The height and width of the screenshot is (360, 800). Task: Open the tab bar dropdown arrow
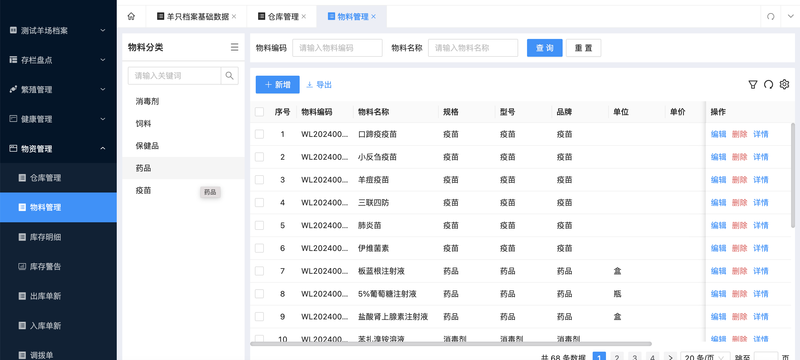click(791, 17)
